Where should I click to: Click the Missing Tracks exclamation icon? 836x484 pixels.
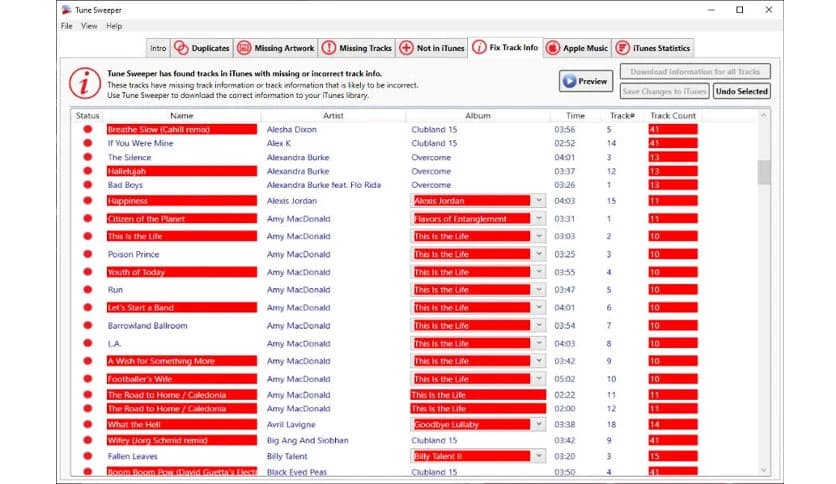click(x=329, y=48)
